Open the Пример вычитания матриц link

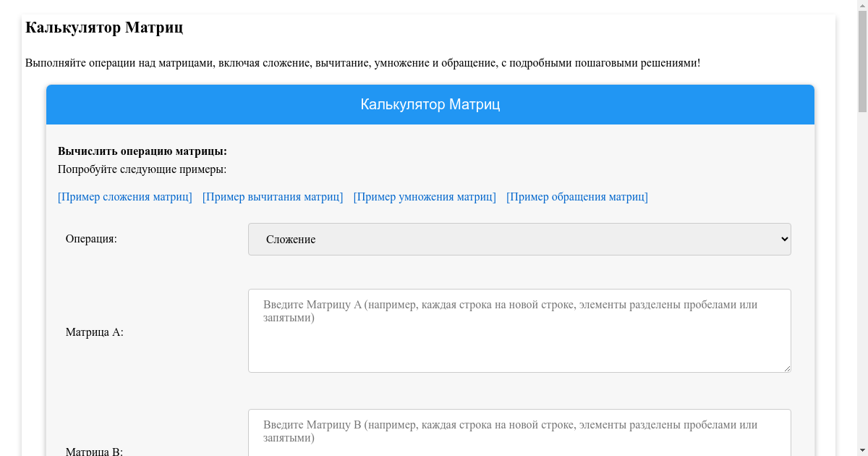point(273,197)
